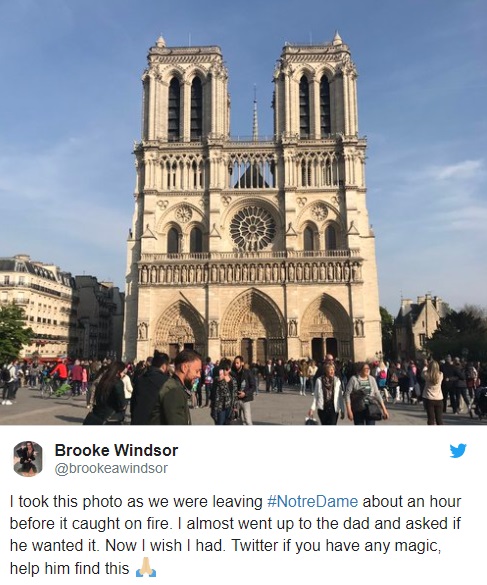Follow the #NotreDame hashtag link

[313, 501]
